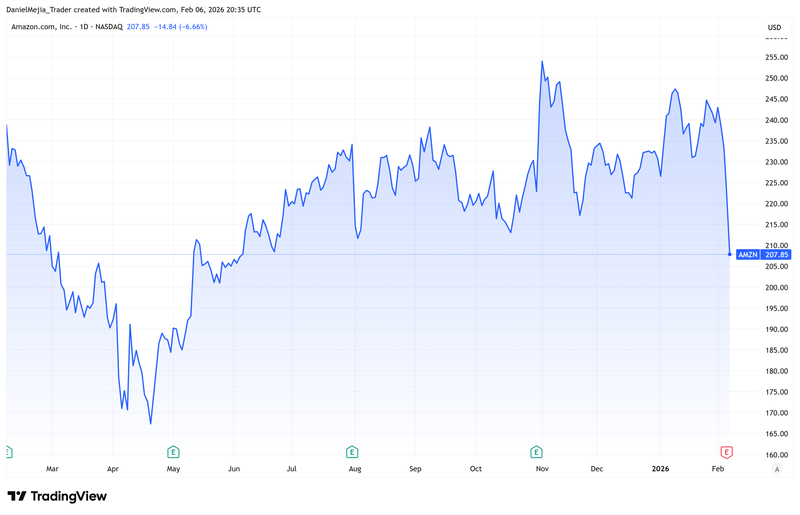
Task: Click the TradingView wordmark text
Action: [x=68, y=497]
